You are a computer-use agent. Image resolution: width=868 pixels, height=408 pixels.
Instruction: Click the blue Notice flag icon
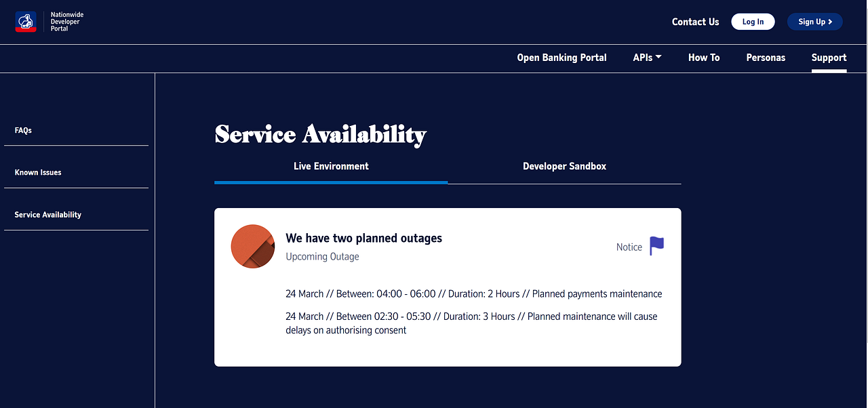pyautogui.click(x=656, y=245)
